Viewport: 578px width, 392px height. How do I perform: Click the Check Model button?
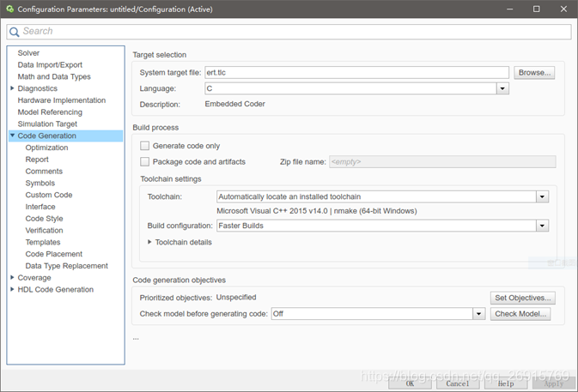[520, 314]
